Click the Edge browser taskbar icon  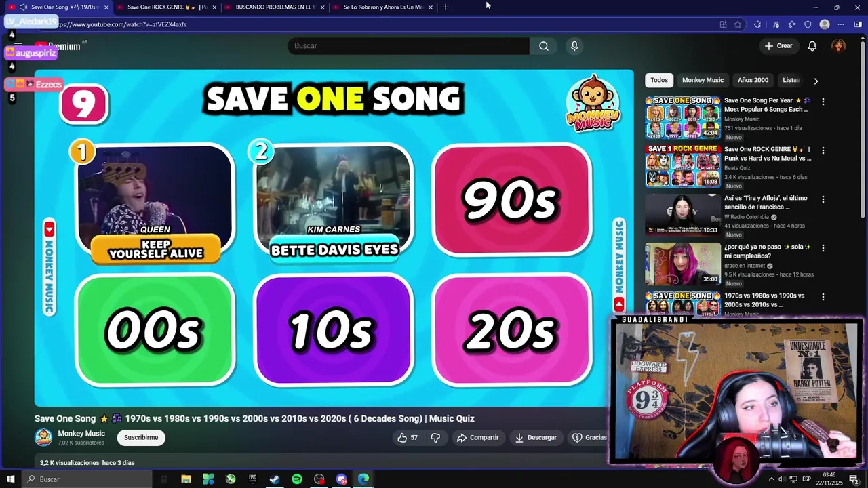coord(363,479)
